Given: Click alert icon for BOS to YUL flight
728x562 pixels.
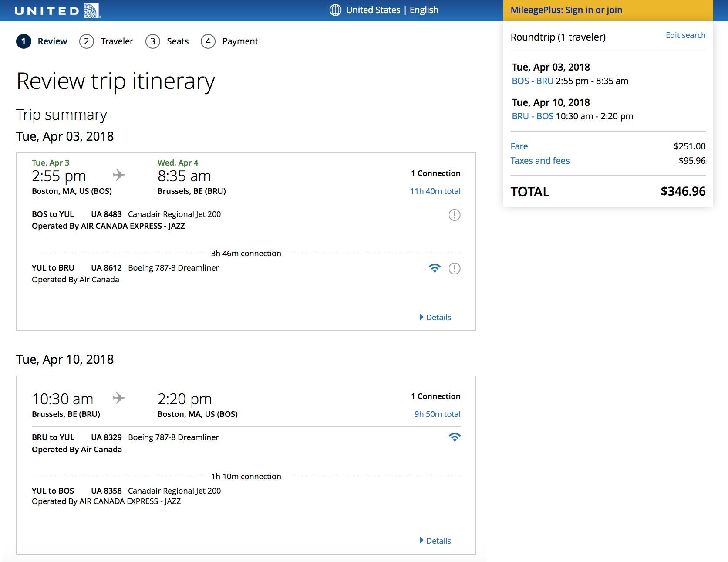Looking at the screenshot, I should [454, 215].
